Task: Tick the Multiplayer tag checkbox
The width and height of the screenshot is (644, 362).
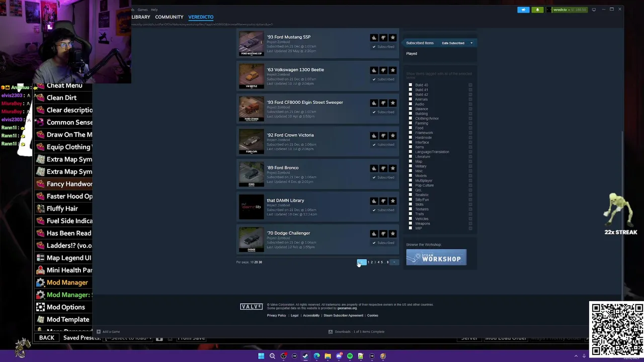Action: pyautogui.click(x=411, y=180)
